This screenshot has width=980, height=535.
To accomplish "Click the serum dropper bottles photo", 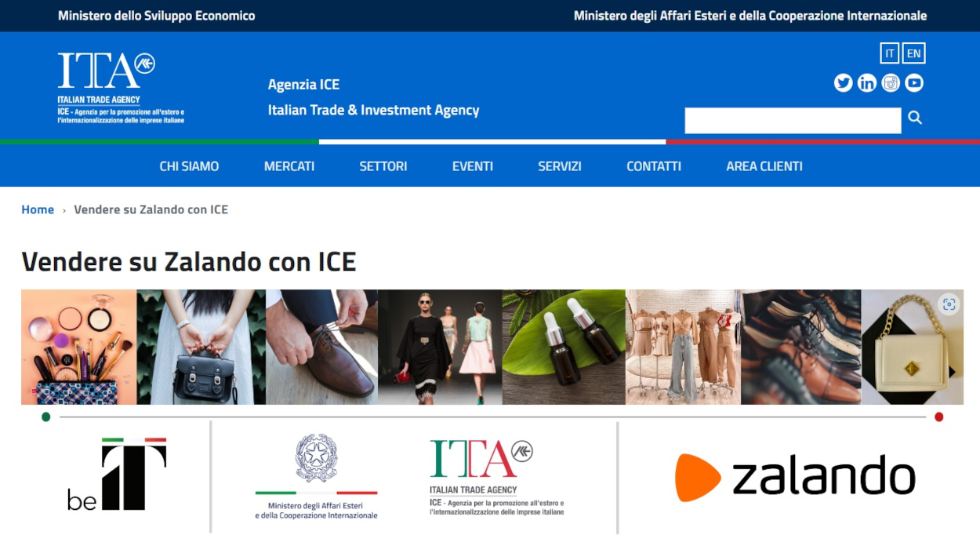I will pyautogui.click(x=564, y=348).
